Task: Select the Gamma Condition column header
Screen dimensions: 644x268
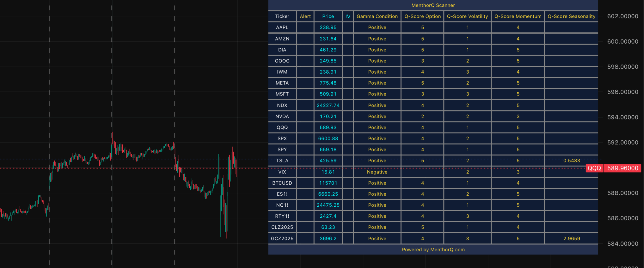Action: [x=377, y=16]
